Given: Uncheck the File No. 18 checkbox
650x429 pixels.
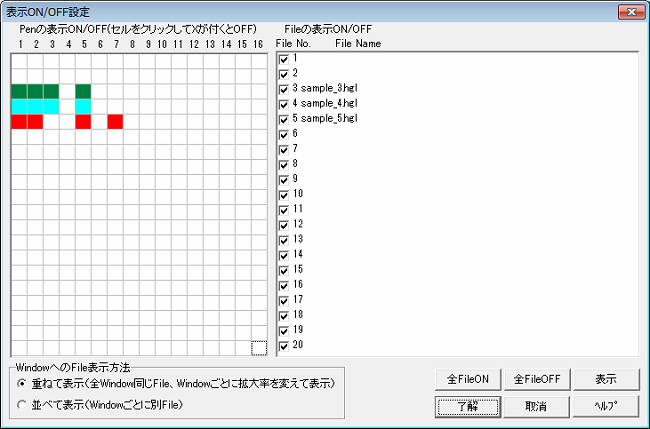Looking at the screenshot, I should tap(284, 315).
